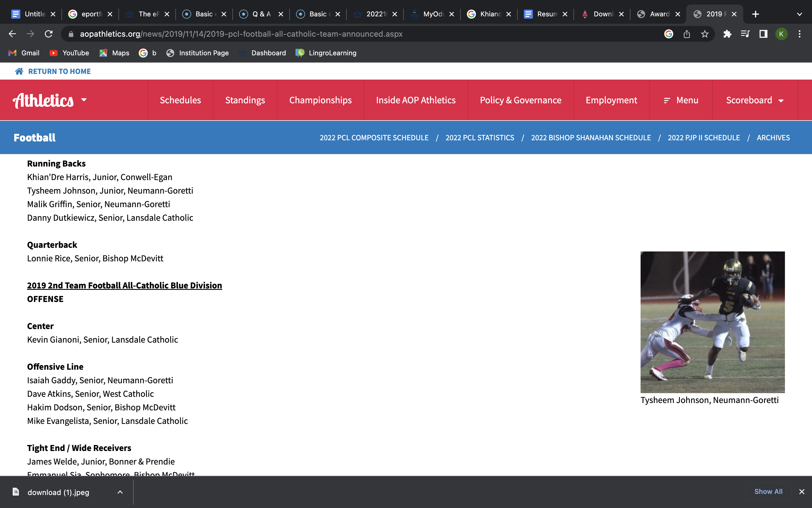Open the Institution Page bookmark
The image size is (812, 508).
click(197, 53)
